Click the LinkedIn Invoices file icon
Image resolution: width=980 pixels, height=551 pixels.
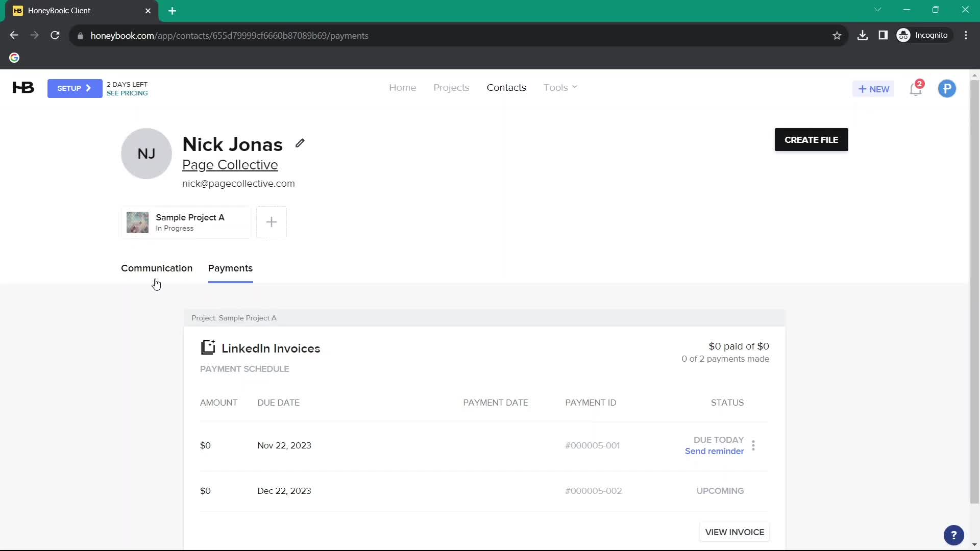[208, 347]
